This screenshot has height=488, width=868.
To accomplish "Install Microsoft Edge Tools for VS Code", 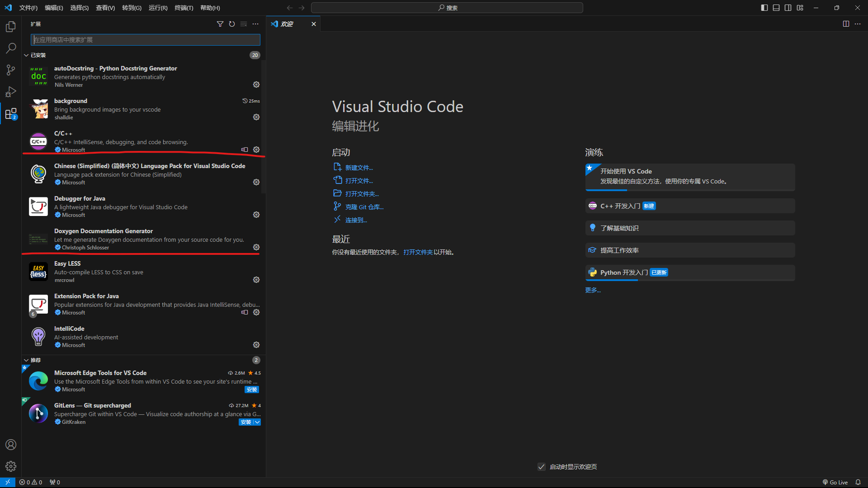I will 252,389.
